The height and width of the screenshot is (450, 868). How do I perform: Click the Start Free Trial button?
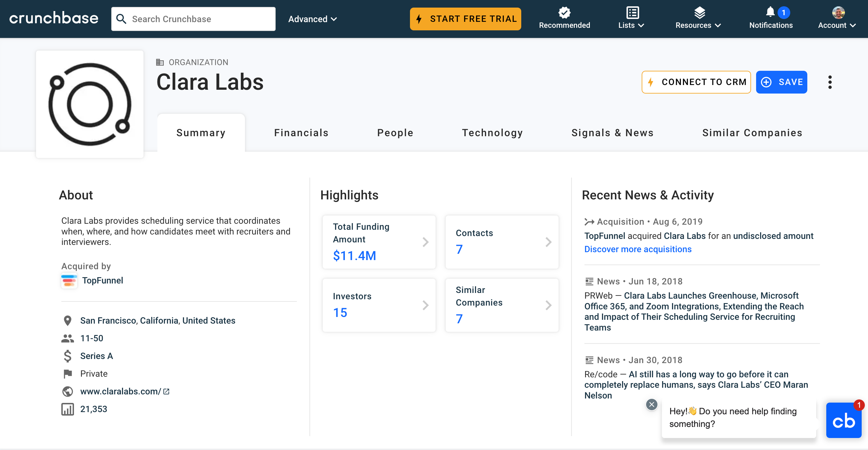point(465,19)
